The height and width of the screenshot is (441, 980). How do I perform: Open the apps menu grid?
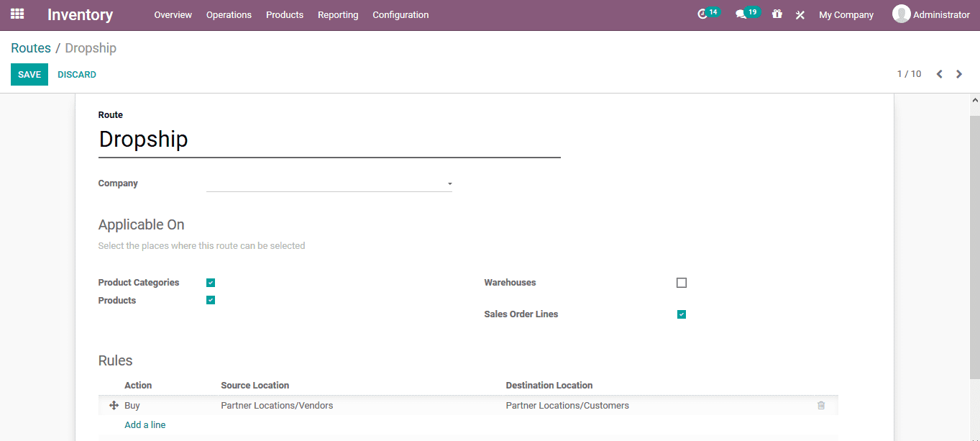17,14
